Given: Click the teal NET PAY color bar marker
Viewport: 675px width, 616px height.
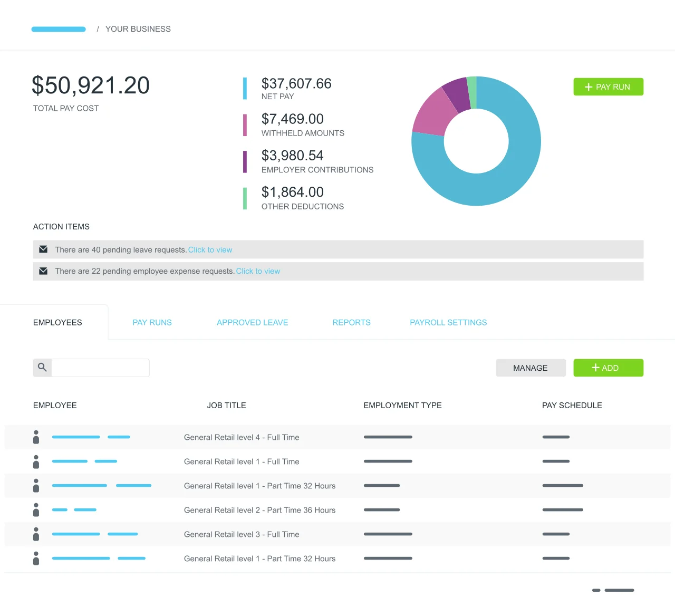Looking at the screenshot, I should click(x=245, y=88).
